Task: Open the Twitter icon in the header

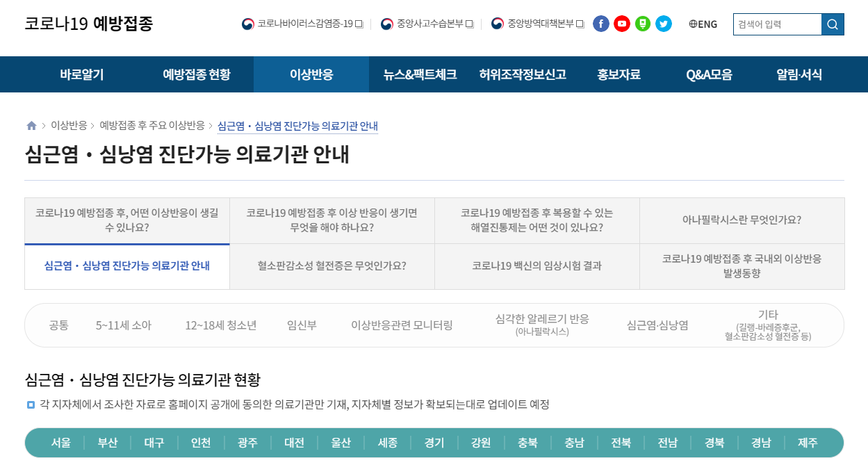Action: click(663, 23)
